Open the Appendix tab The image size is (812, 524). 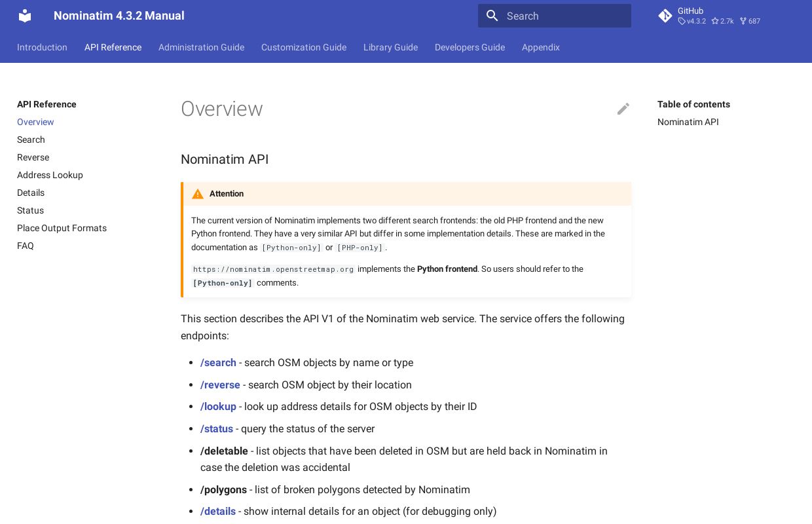pyautogui.click(x=541, y=47)
